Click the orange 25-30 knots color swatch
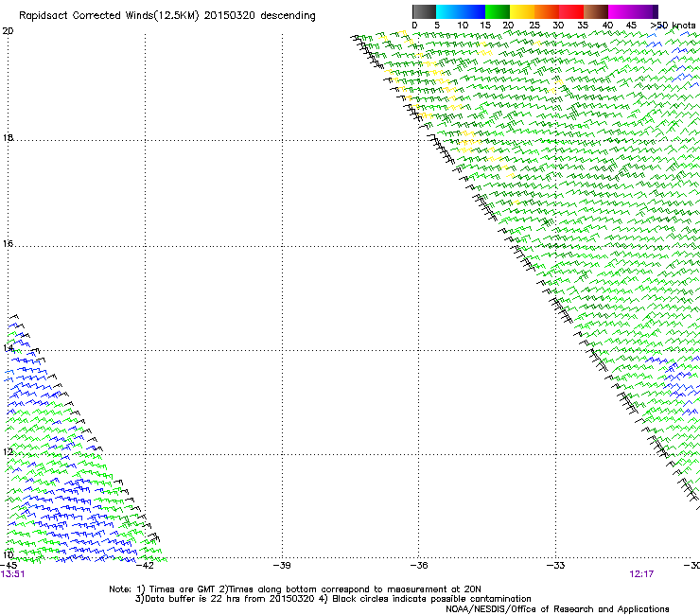 click(x=547, y=11)
